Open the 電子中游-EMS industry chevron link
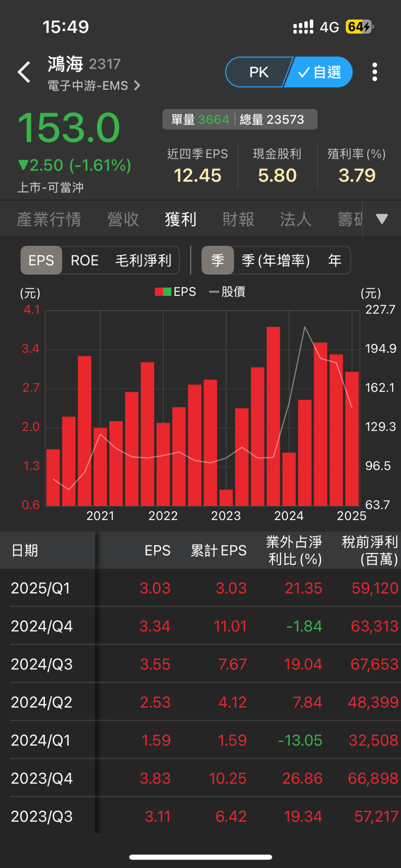 (94, 86)
